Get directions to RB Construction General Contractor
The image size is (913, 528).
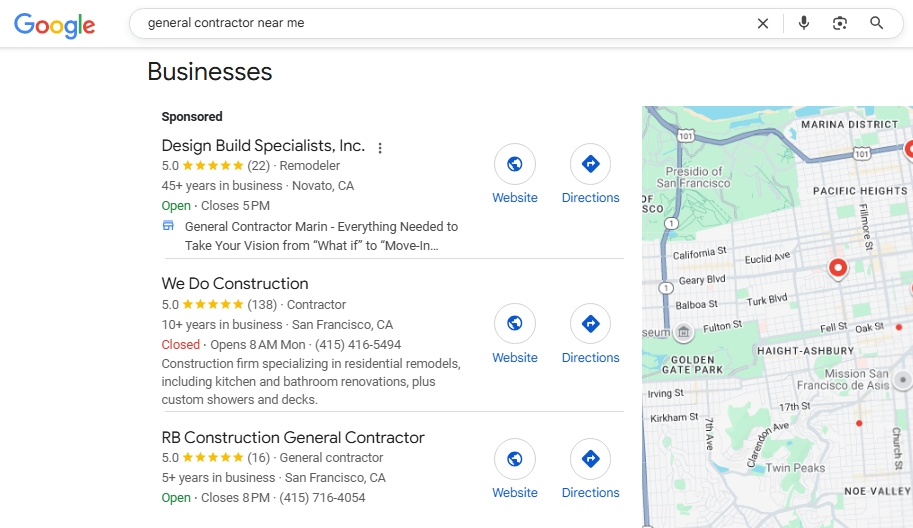[590, 459]
